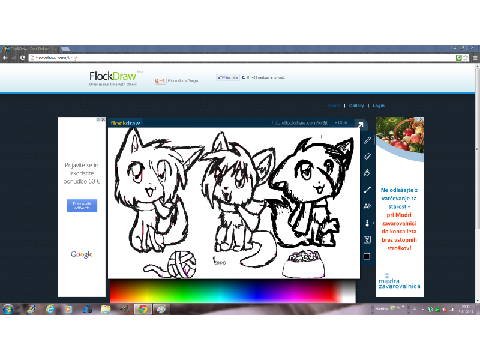
Task: Click the browser reload button
Action: click(22, 58)
